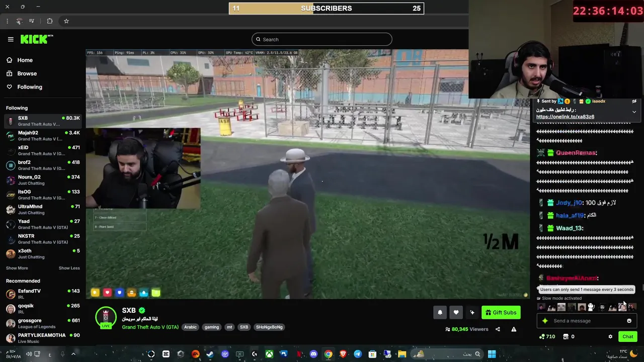Open recommended channel grossgore
Viewport: 644px width, 362px height.
point(43,323)
